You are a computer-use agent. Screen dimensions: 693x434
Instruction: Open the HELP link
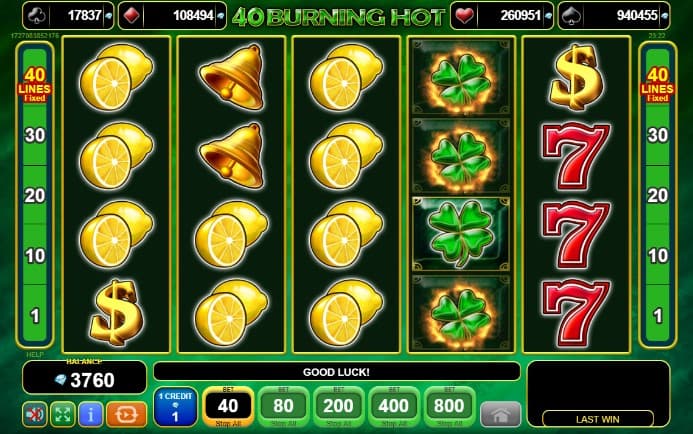35,354
